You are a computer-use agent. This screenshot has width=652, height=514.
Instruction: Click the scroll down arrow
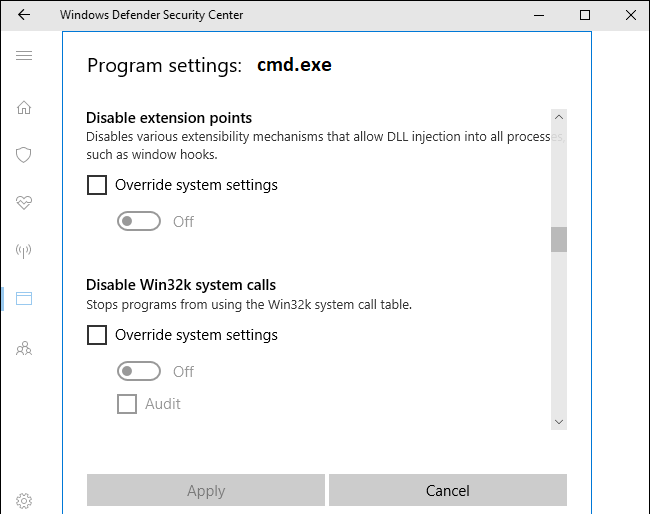559,421
